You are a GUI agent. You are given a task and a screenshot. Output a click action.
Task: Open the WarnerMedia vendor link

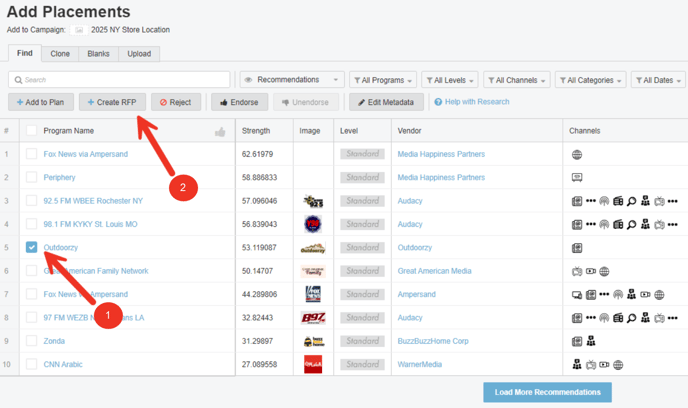(x=419, y=364)
